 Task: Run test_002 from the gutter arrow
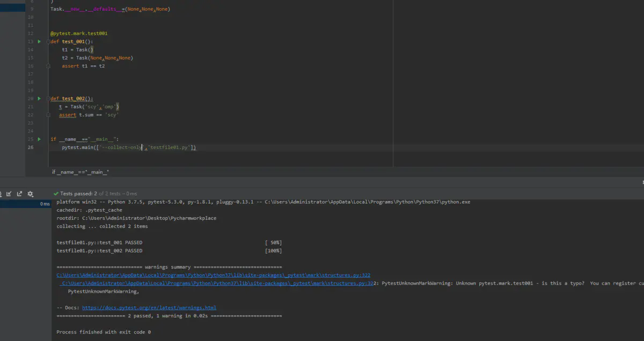coord(39,99)
